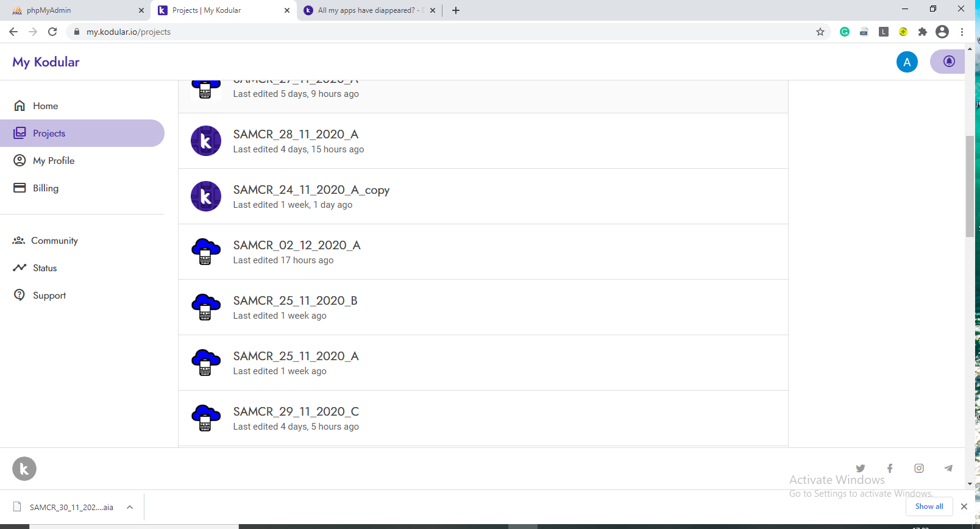Click the Support question mark icon
This screenshot has width=980, height=529.
20,295
